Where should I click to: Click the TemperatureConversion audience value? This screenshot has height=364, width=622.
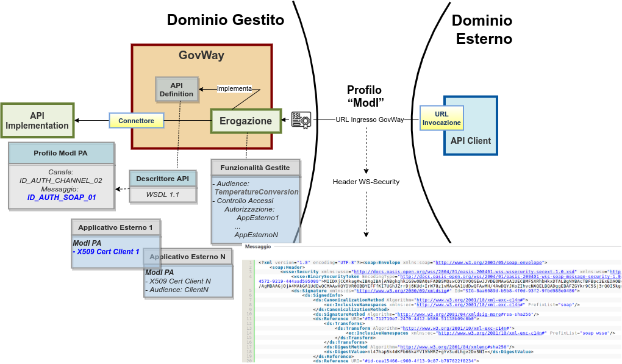(257, 192)
